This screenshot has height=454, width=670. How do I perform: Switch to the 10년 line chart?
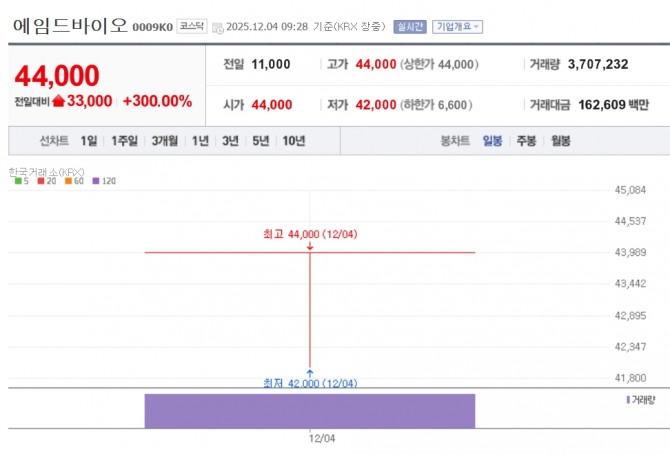click(x=294, y=141)
